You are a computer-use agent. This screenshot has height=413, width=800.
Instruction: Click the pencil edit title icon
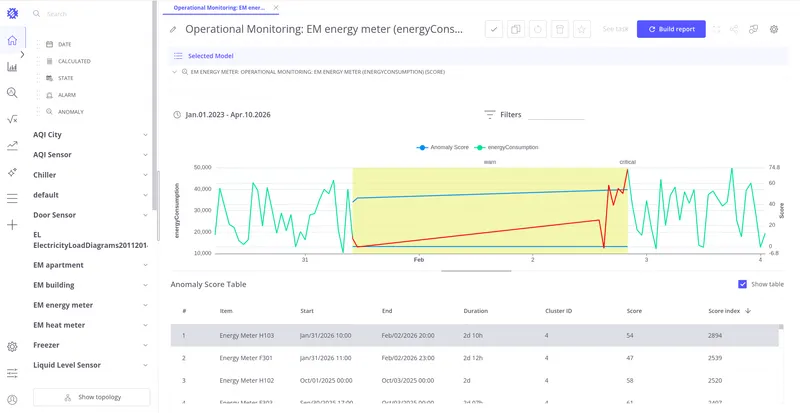173,30
